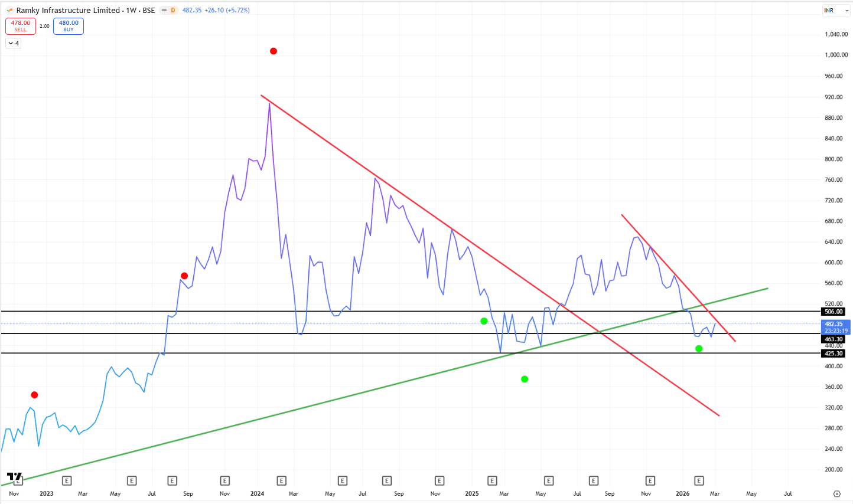Select the green dot near February 2025

(484, 321)
